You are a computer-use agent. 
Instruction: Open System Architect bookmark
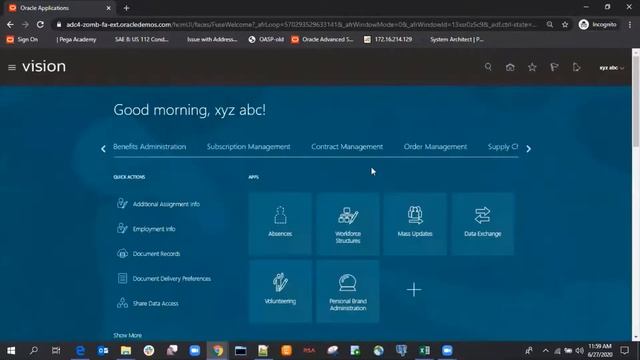tap(456, 39)
